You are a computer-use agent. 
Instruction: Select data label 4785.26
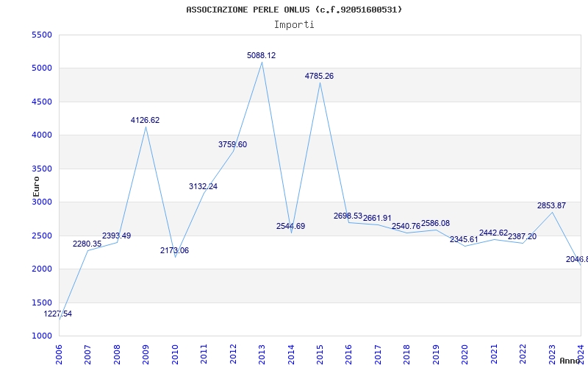[319, 77]
